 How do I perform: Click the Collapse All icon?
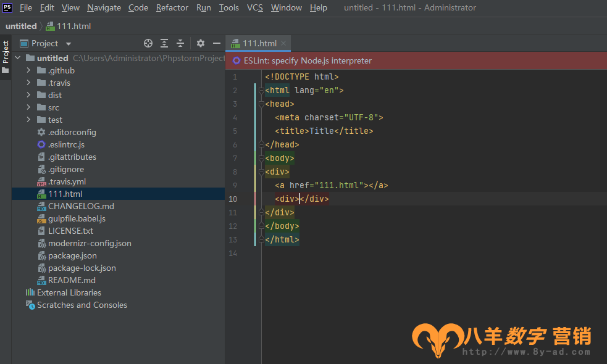tap(180, 43)
